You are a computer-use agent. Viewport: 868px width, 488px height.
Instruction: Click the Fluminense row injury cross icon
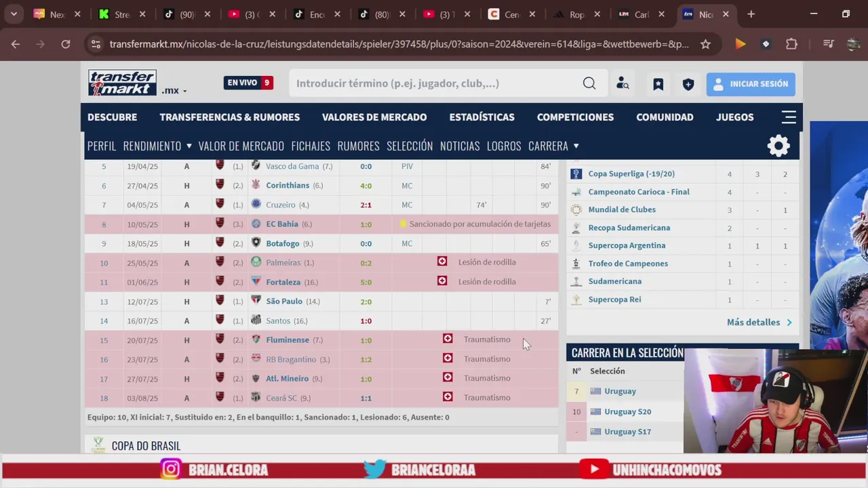coord(448,338)
